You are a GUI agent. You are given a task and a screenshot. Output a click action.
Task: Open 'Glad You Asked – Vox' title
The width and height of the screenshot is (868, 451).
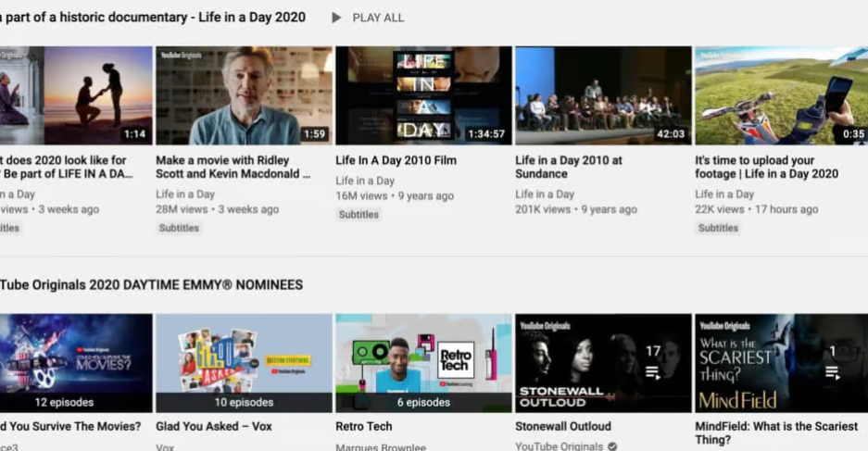[x=214, y=427]
